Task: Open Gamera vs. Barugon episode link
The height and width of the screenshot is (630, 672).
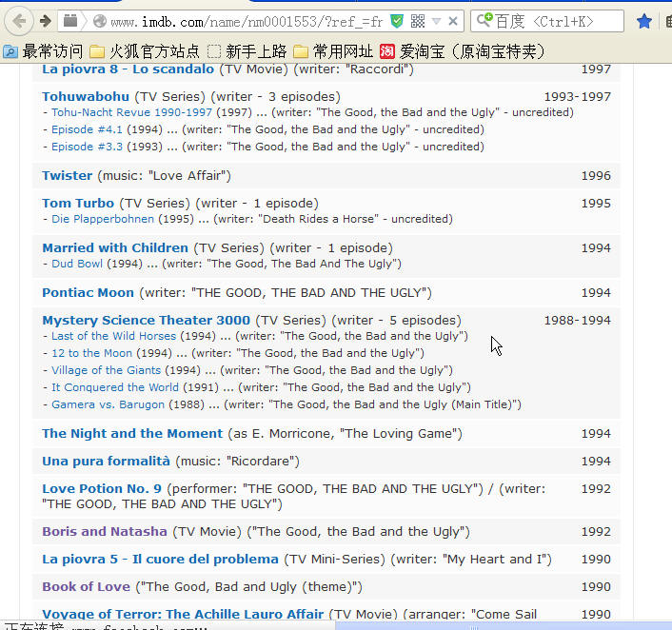Action: (108, 404)
